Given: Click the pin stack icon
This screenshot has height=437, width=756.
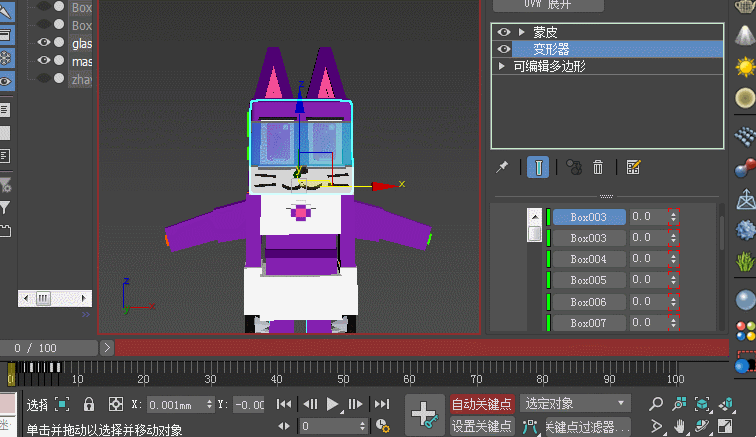Looking at the screenshot, I should click(x=502, y=167).
